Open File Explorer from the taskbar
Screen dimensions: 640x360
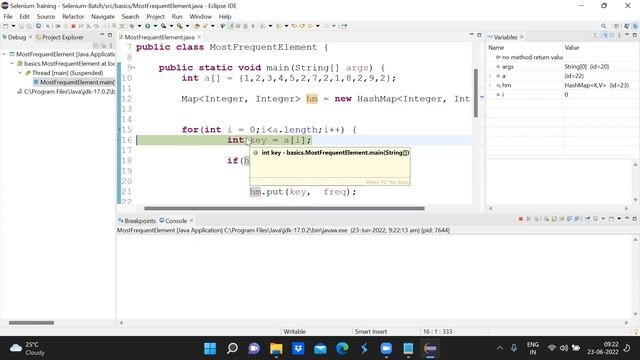coord(276,349)
